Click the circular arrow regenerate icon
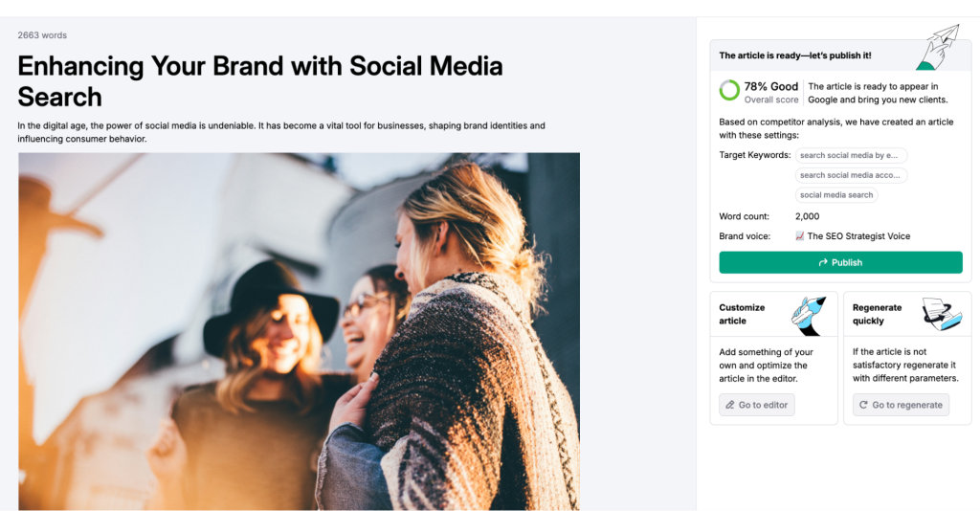This screenshot has height=511, width=980. click(x=864, y=406)
